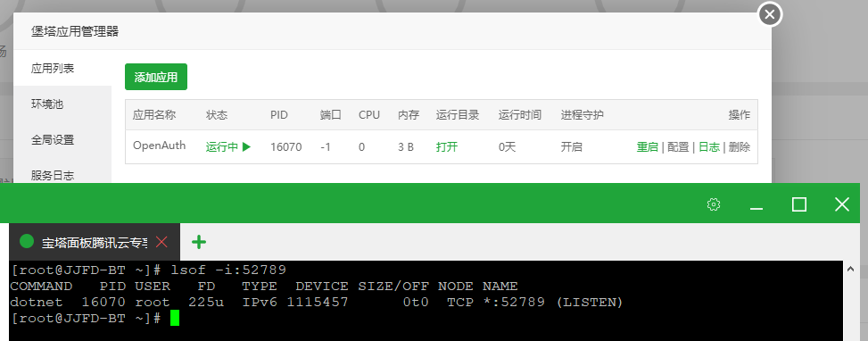Click the 内存 column header

coord(409,114)
